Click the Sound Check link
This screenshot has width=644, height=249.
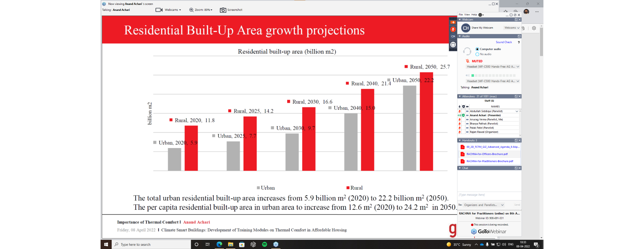[503, 42]
